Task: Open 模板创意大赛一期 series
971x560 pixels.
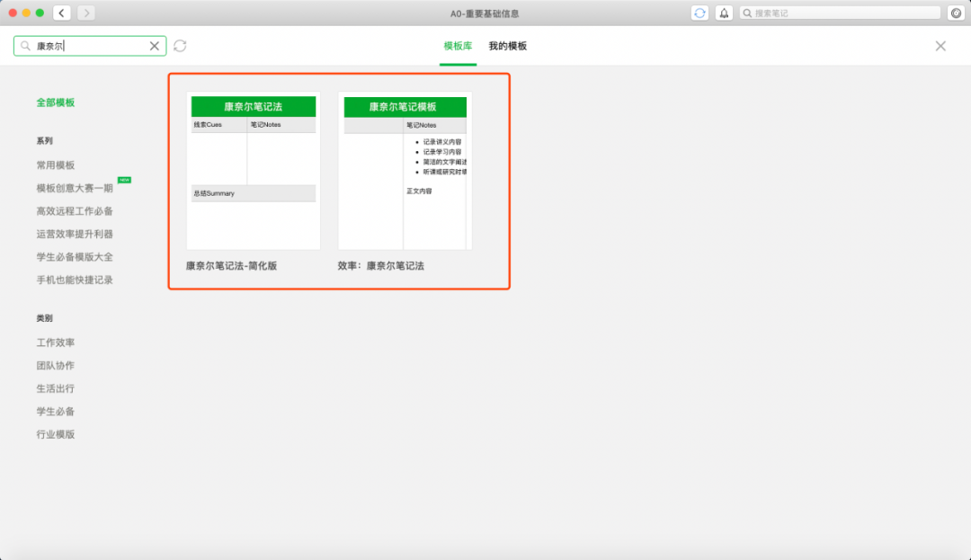Action: [x=75, y=188]
